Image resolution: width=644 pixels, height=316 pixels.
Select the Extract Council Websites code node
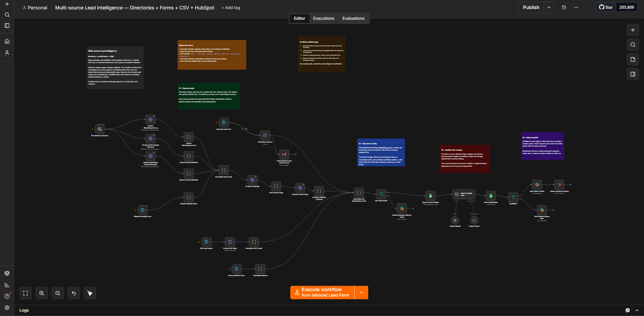tap(189, 174)
